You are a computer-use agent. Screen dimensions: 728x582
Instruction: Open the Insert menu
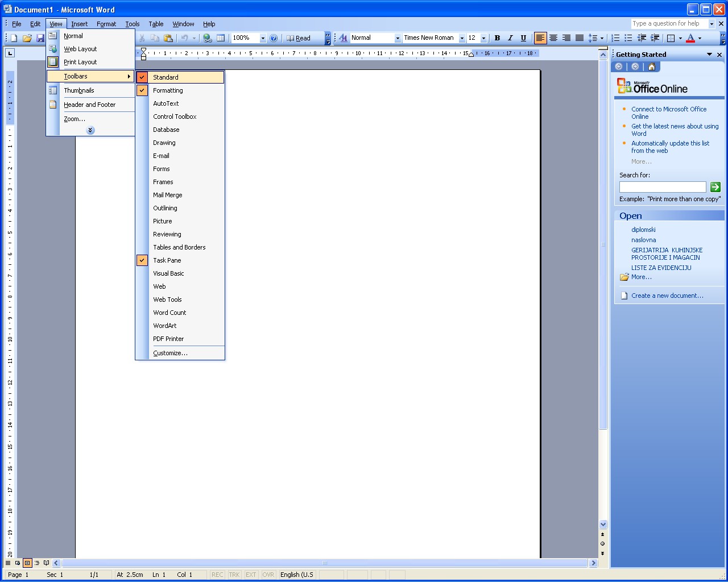coord(80,24)
